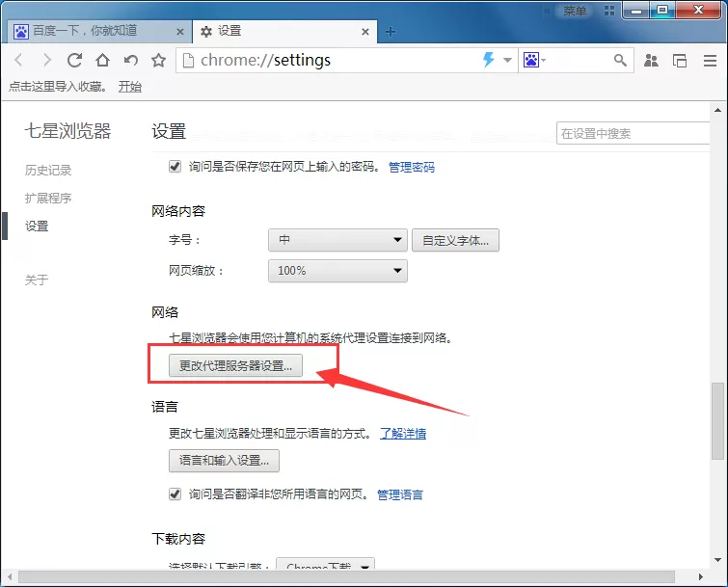The image size is (728, 587).
Task: Click the gear icon on the 设置 tab
Action: pyautogui.click(x=206, y=32)
